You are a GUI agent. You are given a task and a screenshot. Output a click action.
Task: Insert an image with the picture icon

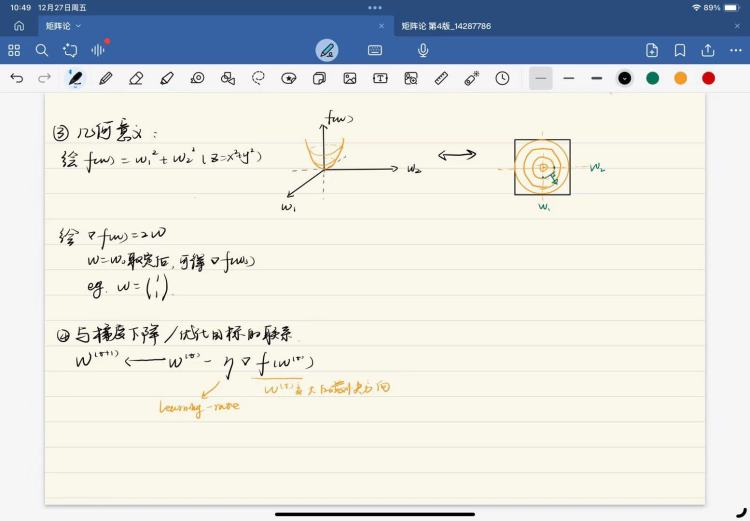coord(350,78)
